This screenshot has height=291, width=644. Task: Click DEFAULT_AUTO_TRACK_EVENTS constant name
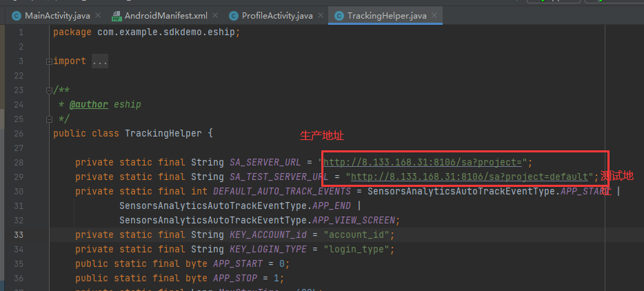(282, 191)
